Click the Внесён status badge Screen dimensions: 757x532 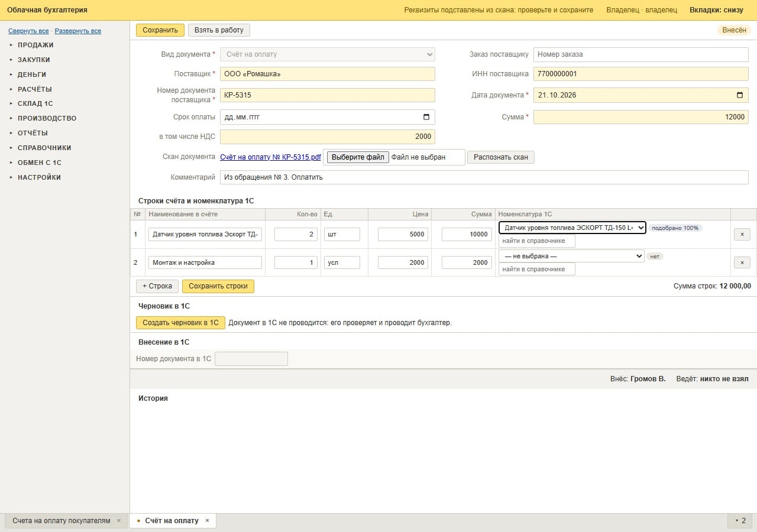coord(734,30)
